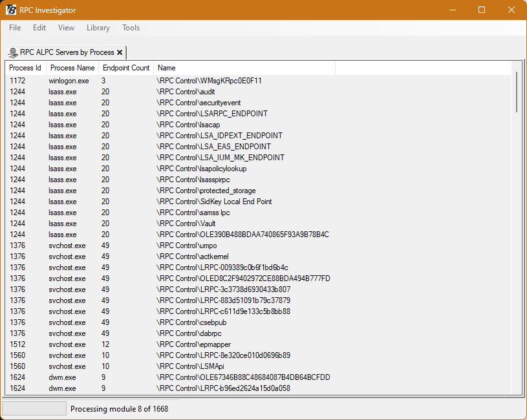Sort by Process Name column header
This screenshot has width=527, height=420.
[x=72, y=68]
